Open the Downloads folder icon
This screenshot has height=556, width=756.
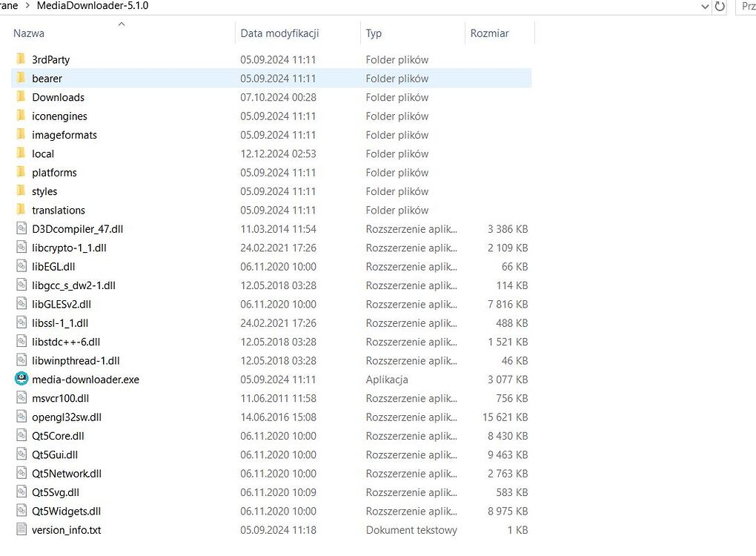click(x=21, y=97)
